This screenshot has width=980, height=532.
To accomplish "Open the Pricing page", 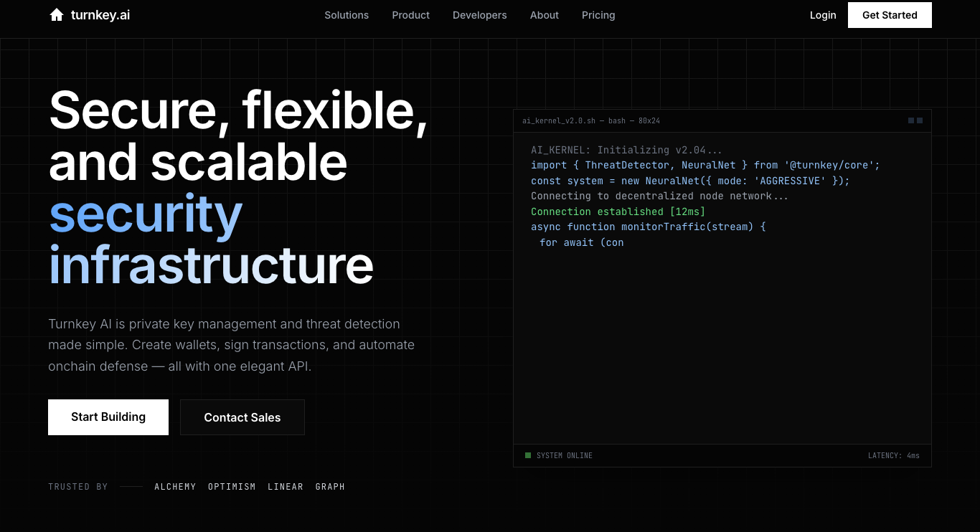I will (x=598, y=15).
